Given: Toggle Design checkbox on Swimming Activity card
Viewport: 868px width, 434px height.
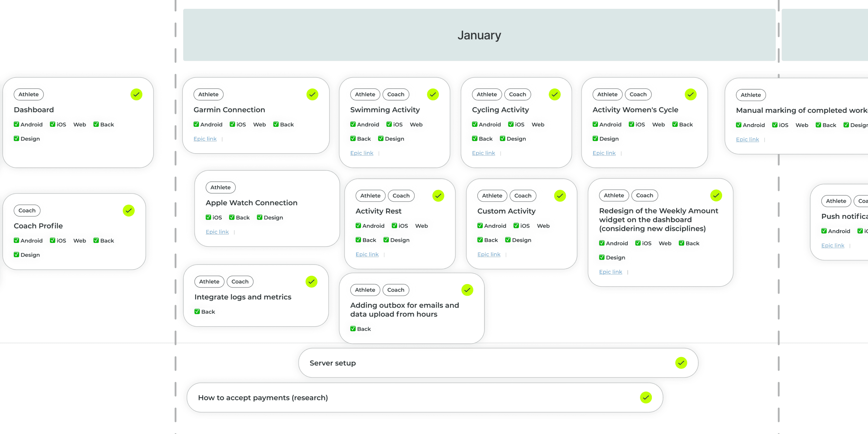Looking at the screenshot, I should [380, 138].
